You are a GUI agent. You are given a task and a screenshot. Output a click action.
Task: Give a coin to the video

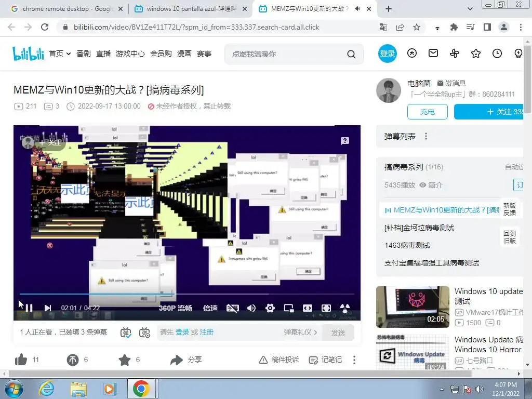point(72,360)
